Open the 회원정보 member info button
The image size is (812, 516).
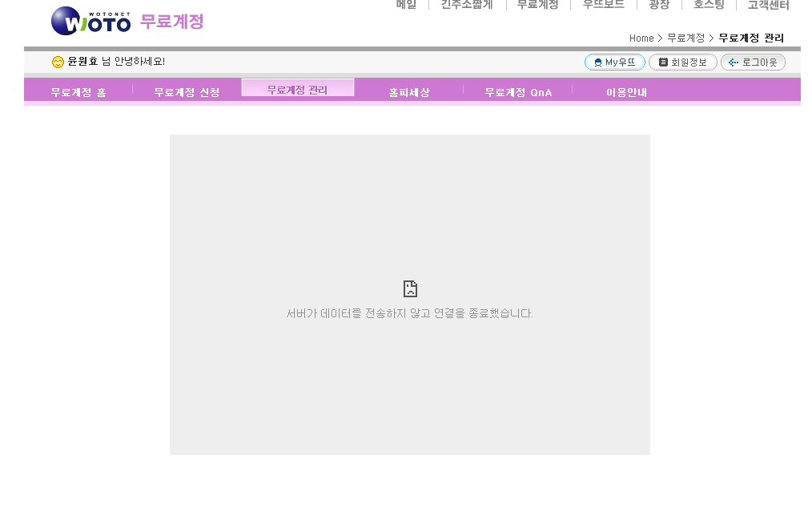[682, 62]
